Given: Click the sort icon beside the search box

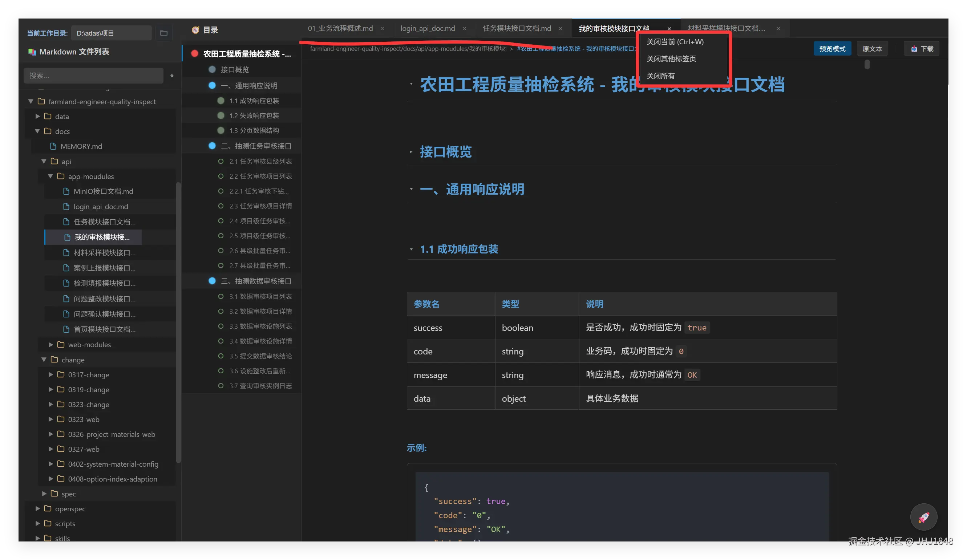Looking at the screenshot, I should click(x=171, y=76).
